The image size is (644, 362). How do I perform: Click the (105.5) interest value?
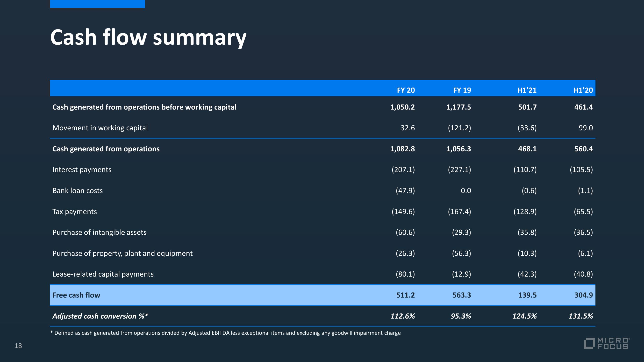tap(581, 170)
